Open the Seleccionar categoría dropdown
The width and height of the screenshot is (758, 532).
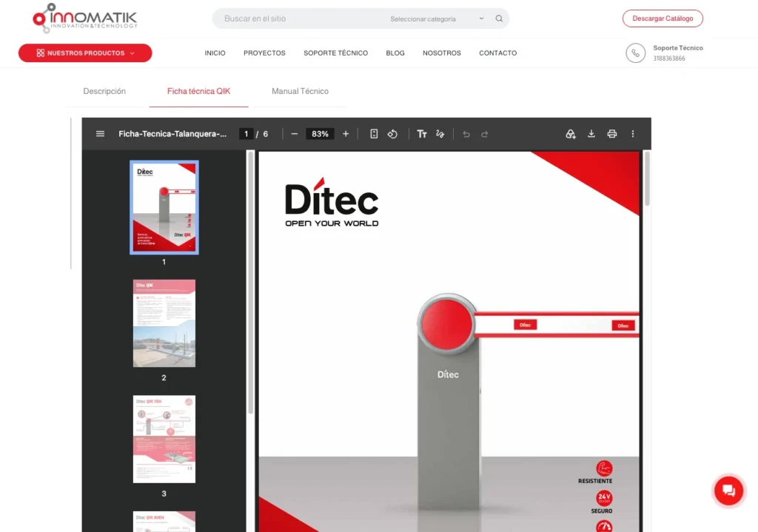pos(436,18)
